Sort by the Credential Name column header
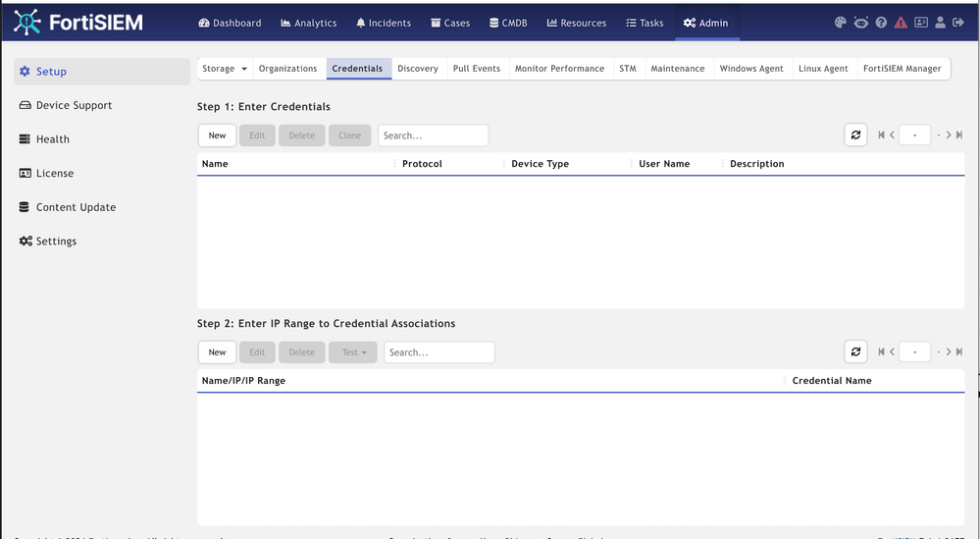This screenshot has width=980, height=539. (x=832, y=380)
